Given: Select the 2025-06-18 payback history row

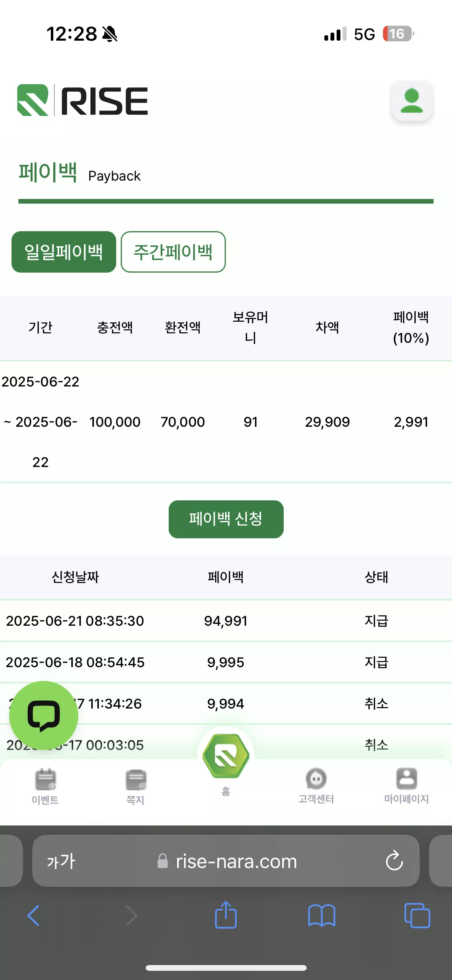Looking at the screenshot, I should coord(226,662).
